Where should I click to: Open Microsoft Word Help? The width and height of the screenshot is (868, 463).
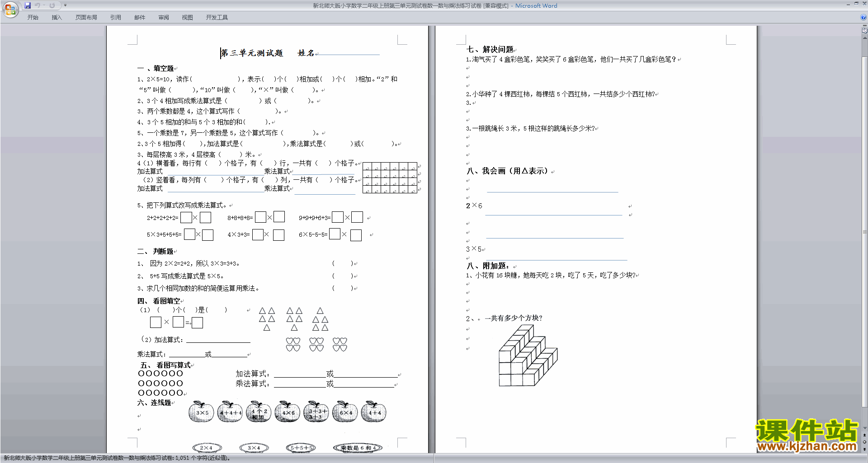coord(863,18)
